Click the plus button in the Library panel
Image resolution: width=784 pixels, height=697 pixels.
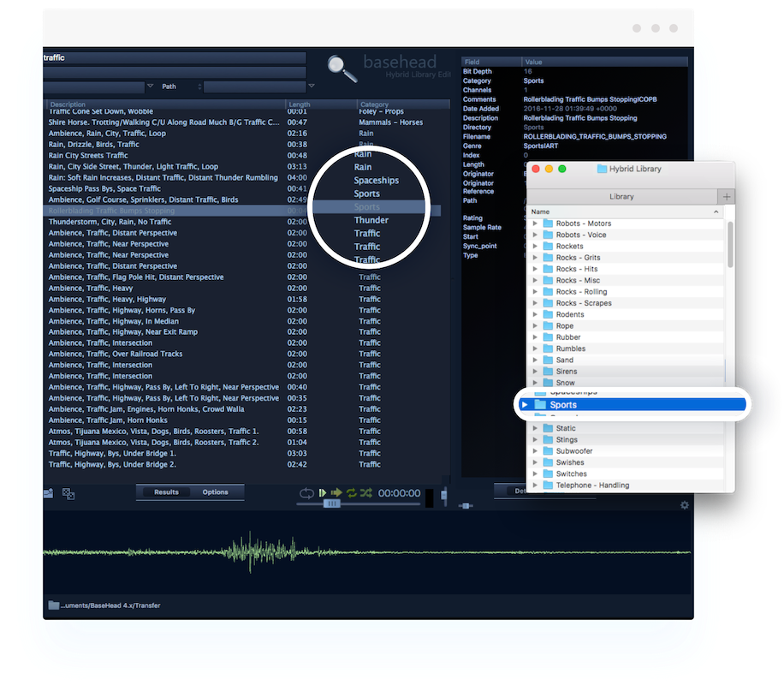727,197
